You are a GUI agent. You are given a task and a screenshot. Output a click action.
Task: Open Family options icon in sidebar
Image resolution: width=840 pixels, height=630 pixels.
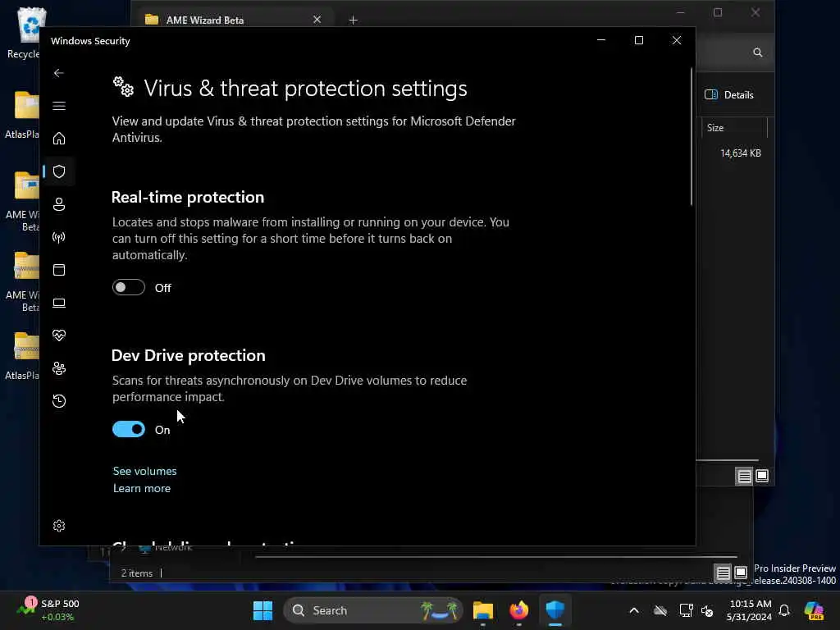pyautogui.click(x=59, y=368)
